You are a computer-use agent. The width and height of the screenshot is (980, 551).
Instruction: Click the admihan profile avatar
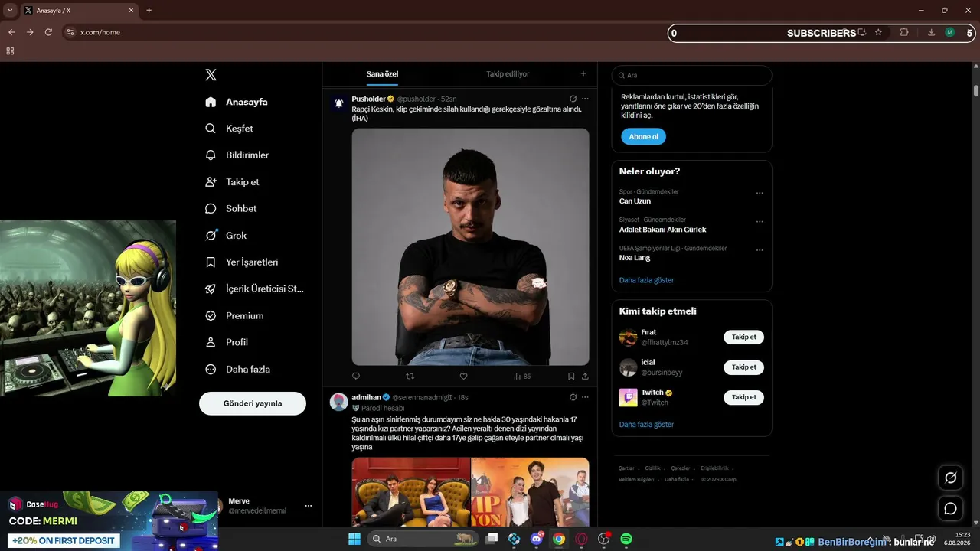pos(338,402)
